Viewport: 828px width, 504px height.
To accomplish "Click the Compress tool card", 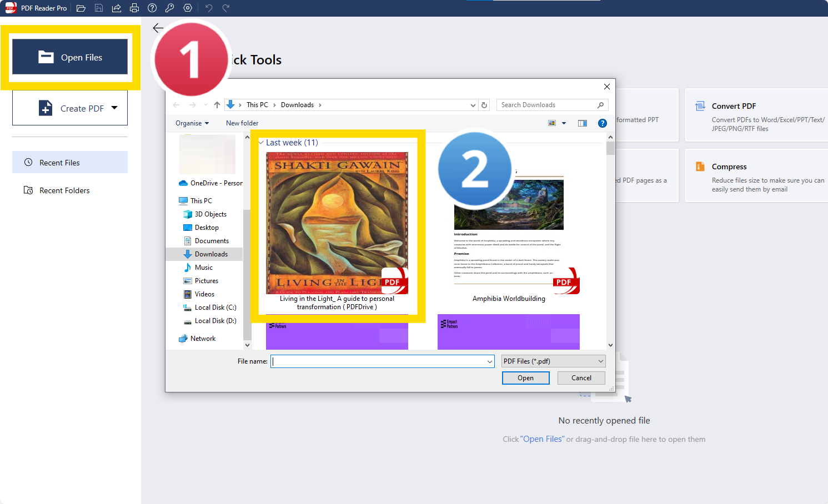I will point(756,176).
